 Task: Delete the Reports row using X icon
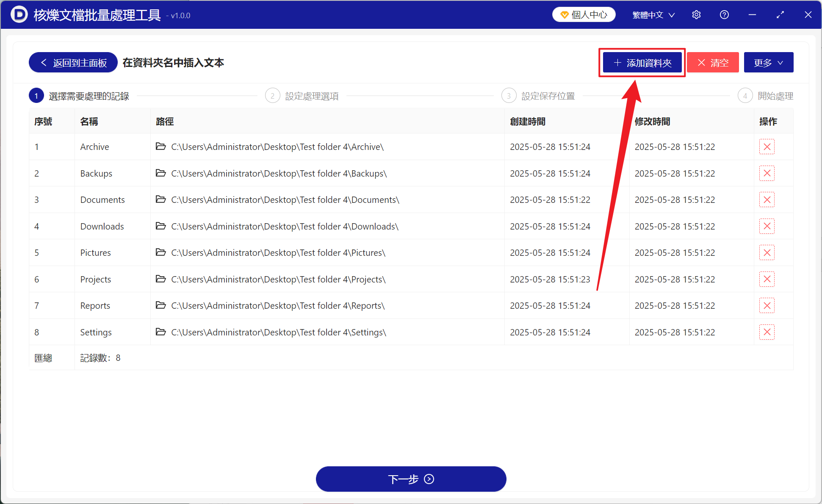coord(767,305)
